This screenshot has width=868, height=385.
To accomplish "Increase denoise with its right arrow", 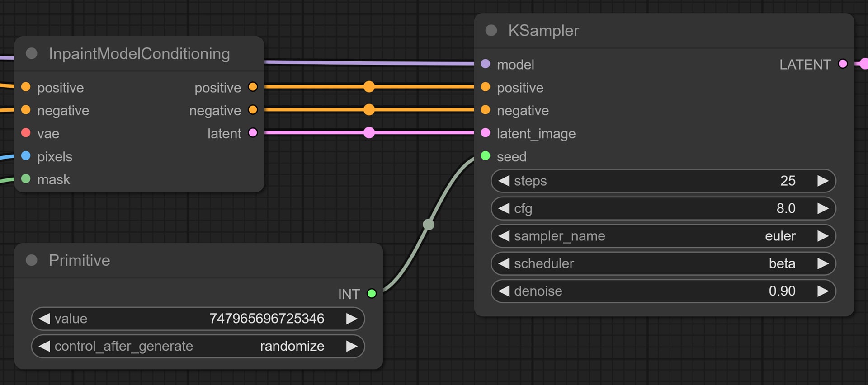I will click(823, 291).
